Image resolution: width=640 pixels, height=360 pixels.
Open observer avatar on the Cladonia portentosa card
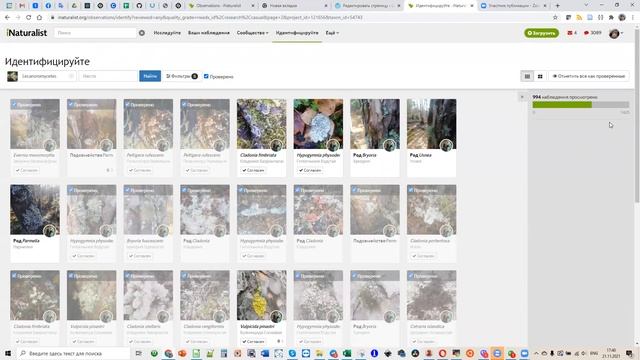point(447,231)
